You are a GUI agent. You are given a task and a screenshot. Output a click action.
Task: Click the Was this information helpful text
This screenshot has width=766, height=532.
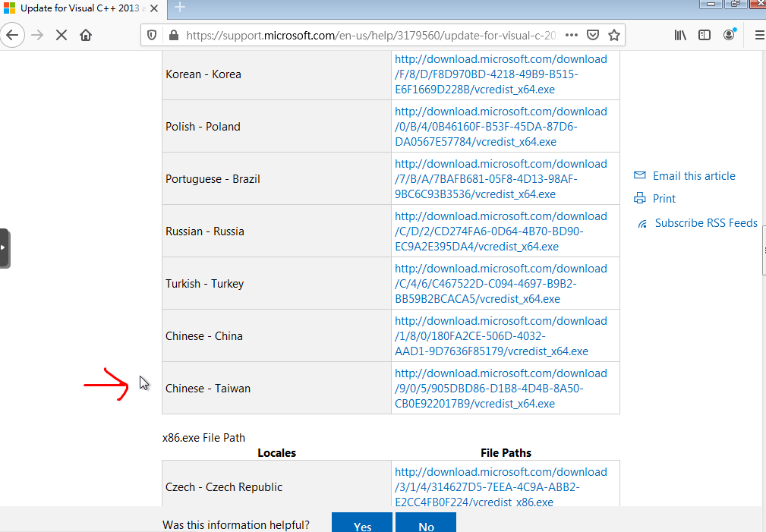[236, 525]
